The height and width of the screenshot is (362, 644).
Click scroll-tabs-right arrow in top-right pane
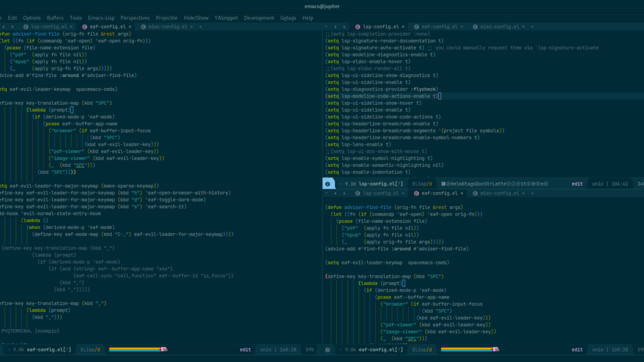pos(344,27)
